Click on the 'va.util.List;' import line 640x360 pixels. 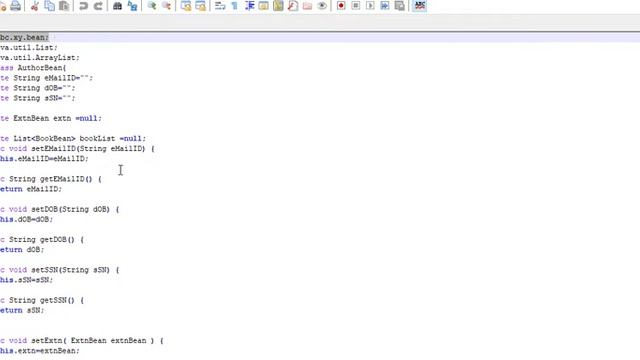pyautogui.click(x=29, y=48)
